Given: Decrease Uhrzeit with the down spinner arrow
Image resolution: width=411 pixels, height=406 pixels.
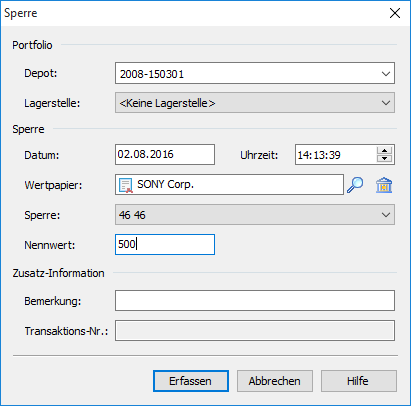Looking at the screenshot, I should [x=384, y=159].
